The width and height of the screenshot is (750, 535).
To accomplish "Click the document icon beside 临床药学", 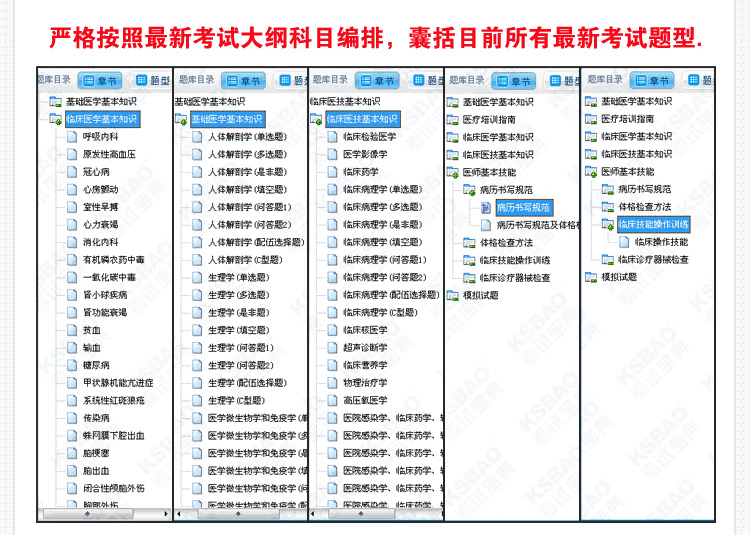I will [332, 172].
